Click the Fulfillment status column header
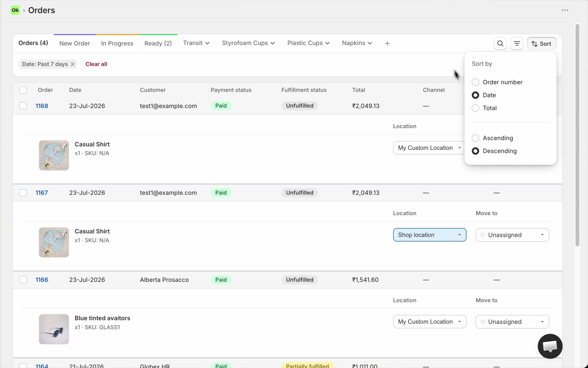 304,90
